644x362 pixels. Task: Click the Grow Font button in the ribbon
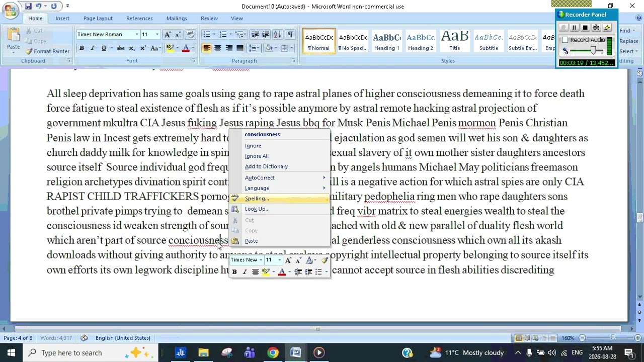167,34
